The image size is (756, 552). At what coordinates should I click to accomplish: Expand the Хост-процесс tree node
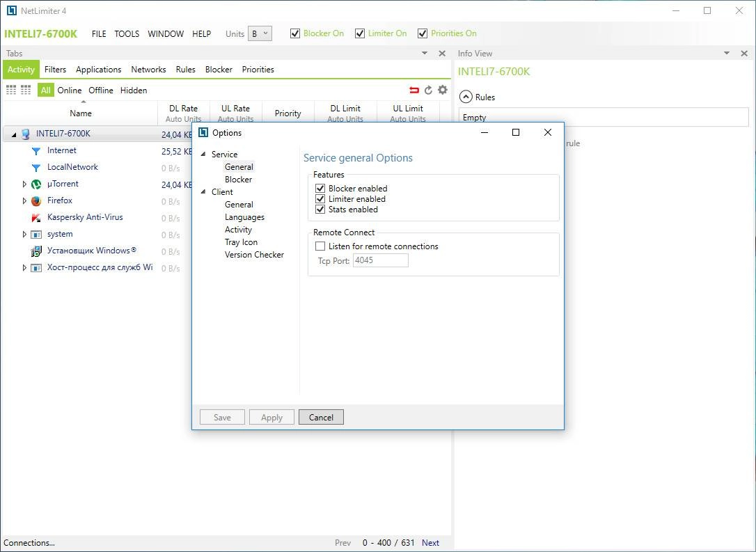[24, 267]
